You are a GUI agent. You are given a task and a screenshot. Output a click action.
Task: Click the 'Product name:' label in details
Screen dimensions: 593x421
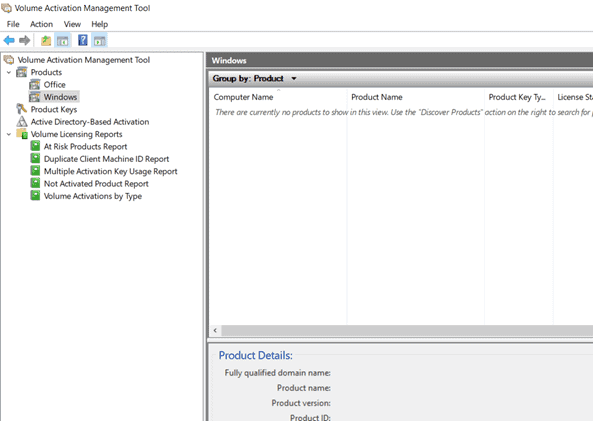(304, 388)
